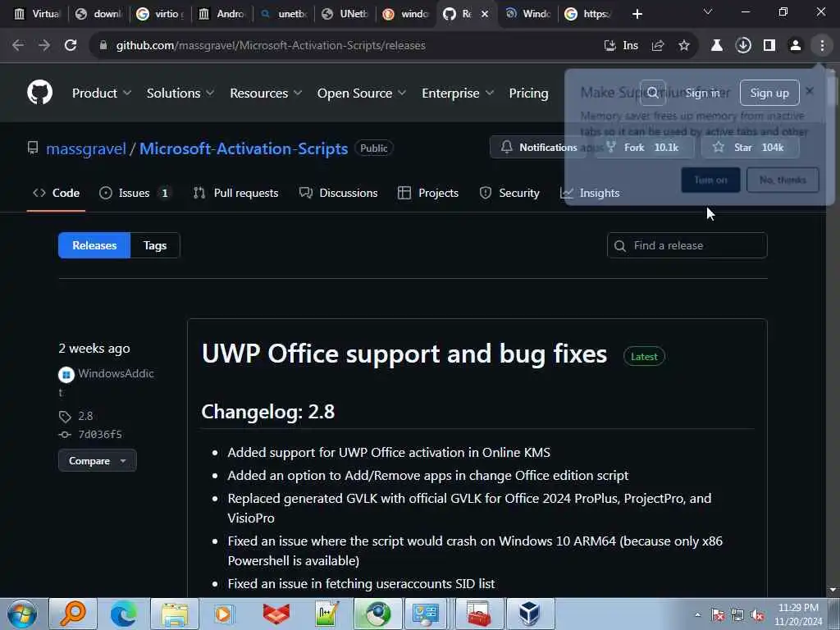Switch to the Issues tab
840x630 pixels.
coord(135,193)
